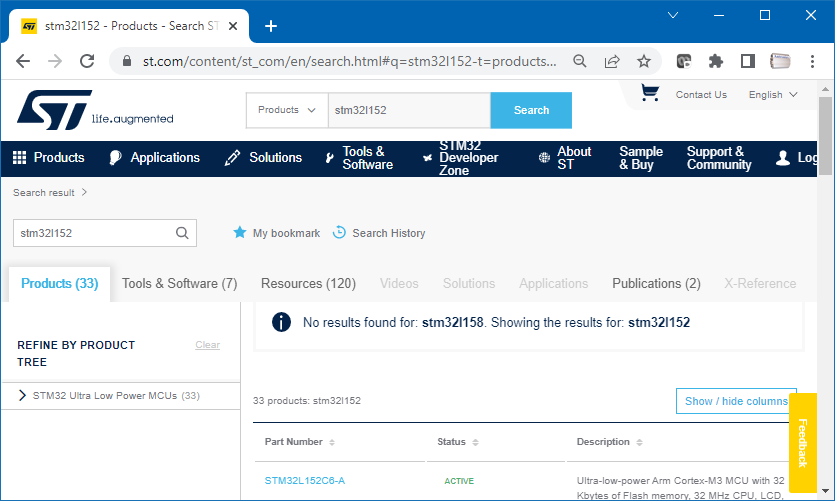Image resolution: width=835 pixels, height=501 pixels.
Task: Clear the product tree refinement
Action: click(207, 344)
